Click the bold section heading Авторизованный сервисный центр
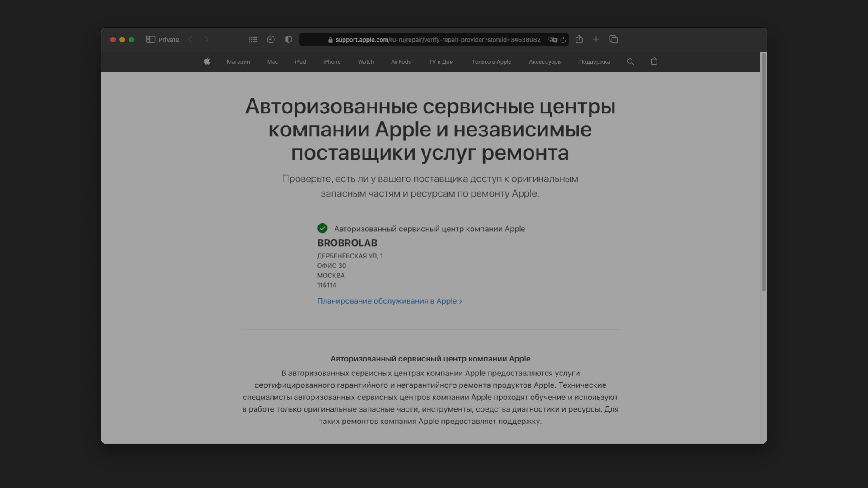The width and height of the screenshot is (868, 488). [x=430, y=359]
